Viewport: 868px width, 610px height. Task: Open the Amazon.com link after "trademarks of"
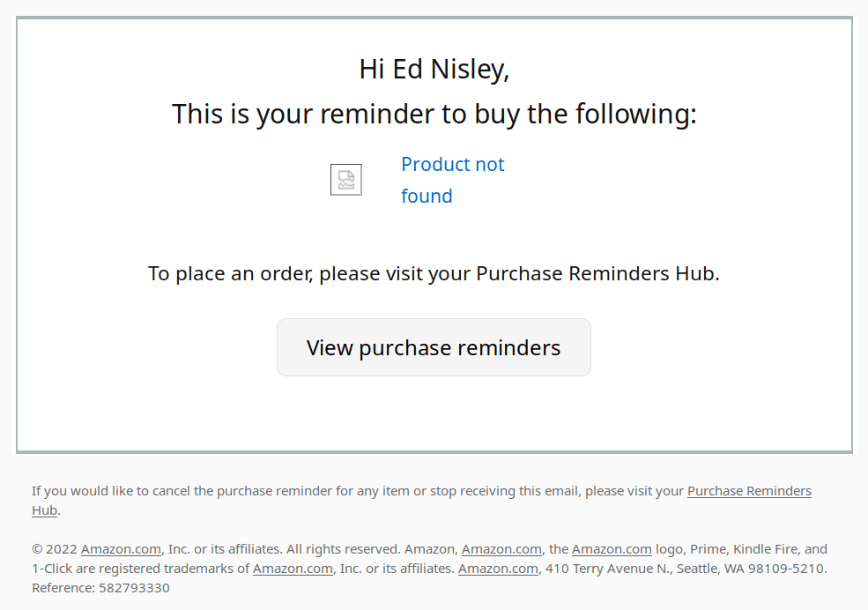[293, 569]
